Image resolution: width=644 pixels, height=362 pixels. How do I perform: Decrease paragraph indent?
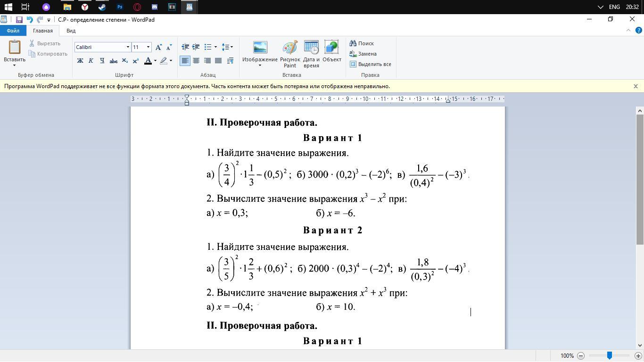point(185,47)
